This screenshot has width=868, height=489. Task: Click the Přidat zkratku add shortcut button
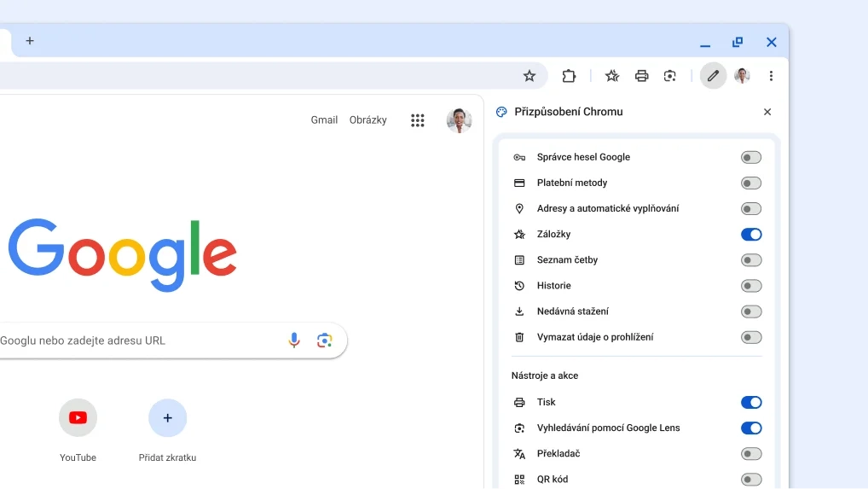click(x=167, y=418)
